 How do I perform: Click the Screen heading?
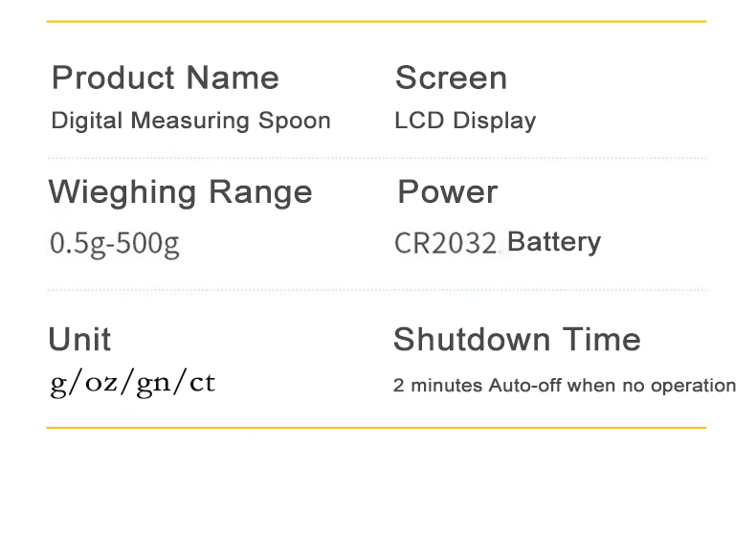[451, 78]
